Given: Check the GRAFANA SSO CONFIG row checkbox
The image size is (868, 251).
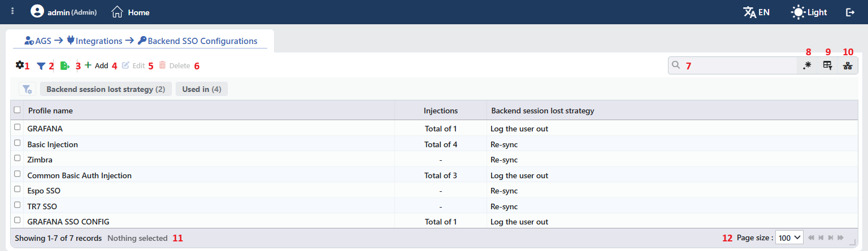Looking at the screenshot, I should point(18,221).
